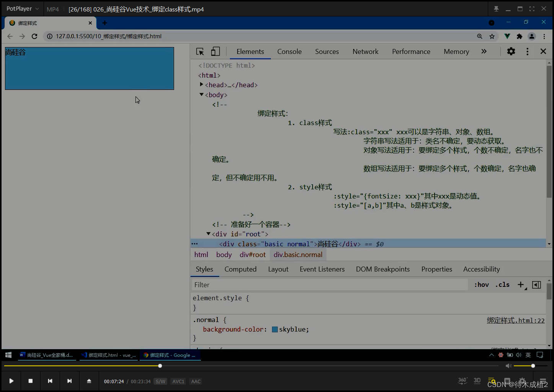This screenshot has width=554, height=392.
Task: Collapse the body element node
Action: pyautogui.click(x=202, y=94)
